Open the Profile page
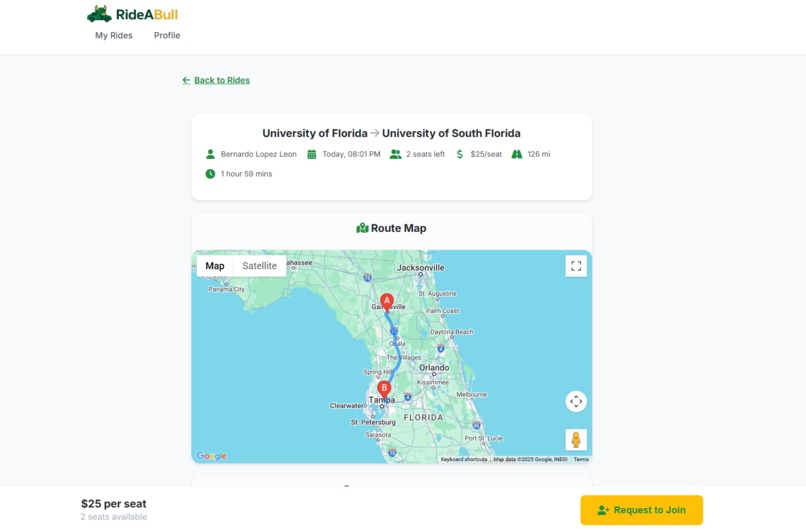Screen dimensions: 806x532 tap(167, 35)
